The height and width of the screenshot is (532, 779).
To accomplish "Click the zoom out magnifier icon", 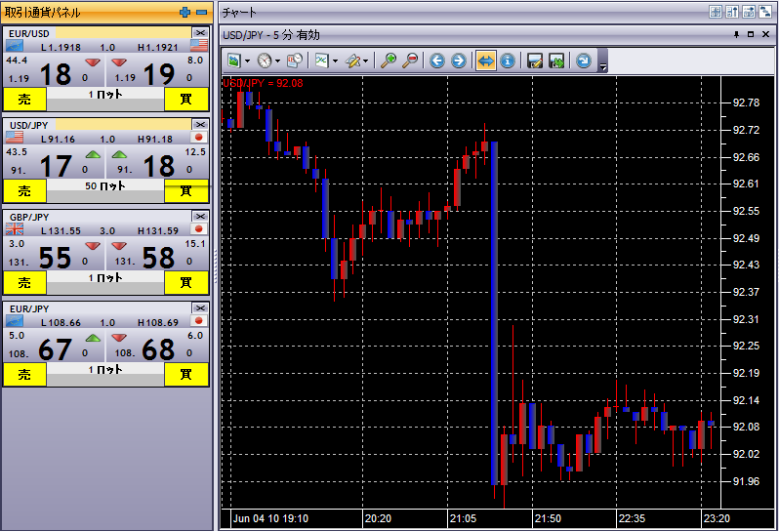I will (410, 61).
